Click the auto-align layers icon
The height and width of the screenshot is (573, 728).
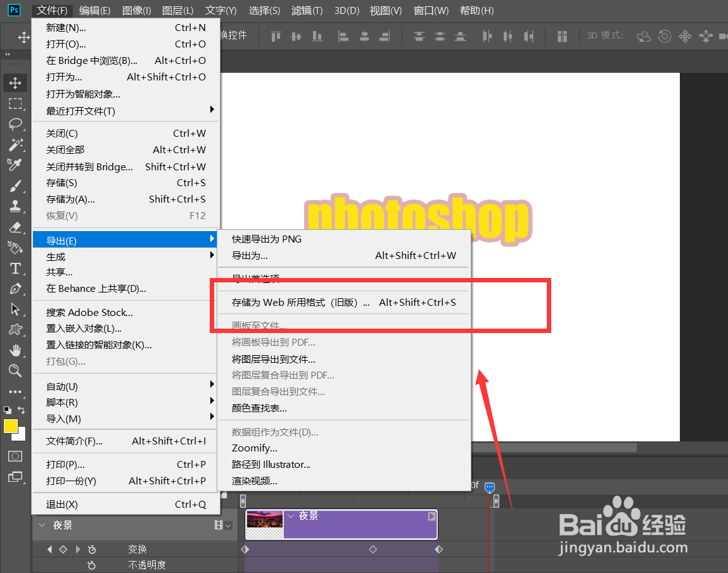(x=562, y=36)
